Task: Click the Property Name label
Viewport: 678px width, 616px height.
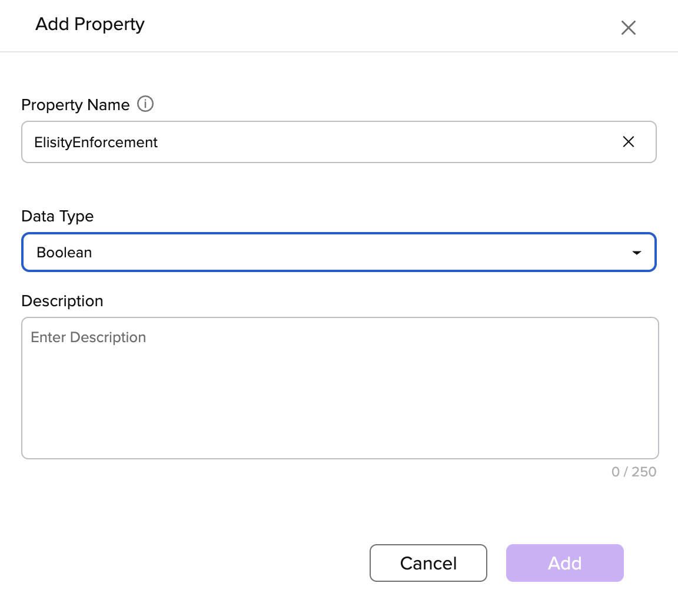Action: point(75,105)
